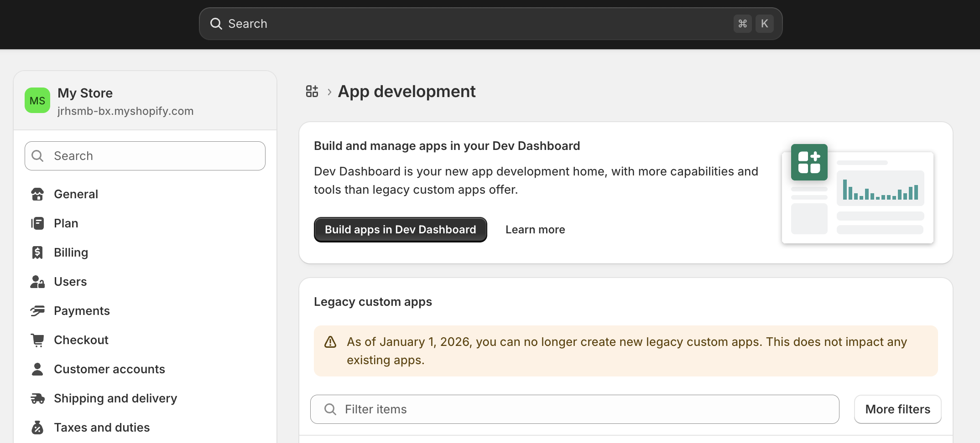Open the Customer accounts settings entry
This screenshot has height=443, width=980.
[109, 369]
